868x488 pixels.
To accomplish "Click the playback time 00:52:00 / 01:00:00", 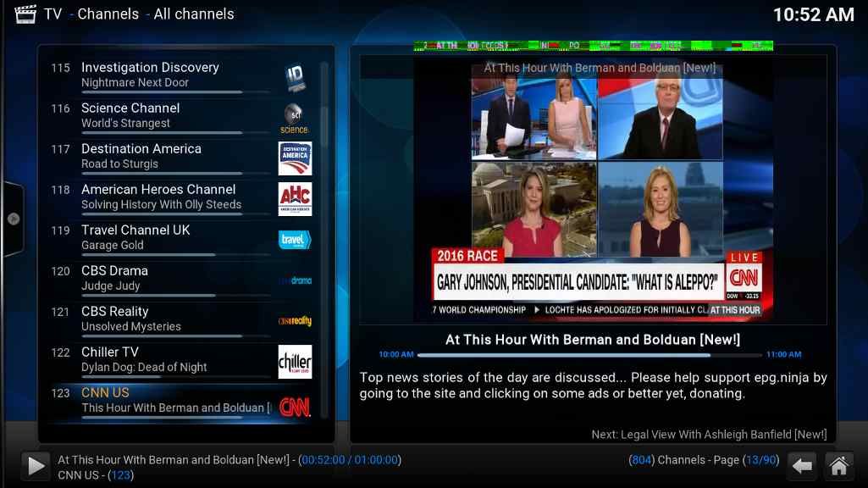I will (x=350, y=460).
